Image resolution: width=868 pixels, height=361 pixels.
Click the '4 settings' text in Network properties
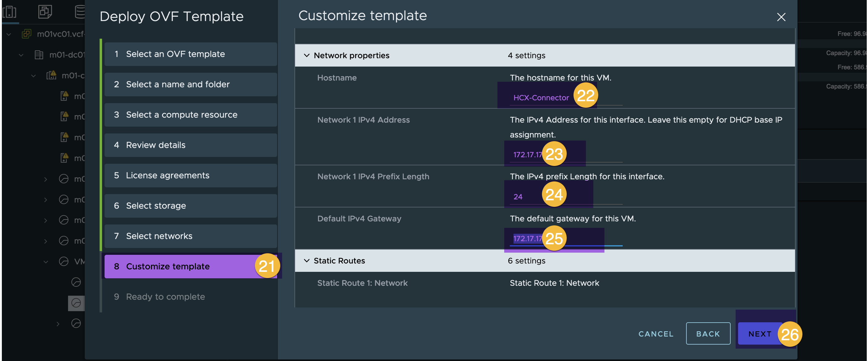[526, 55]
